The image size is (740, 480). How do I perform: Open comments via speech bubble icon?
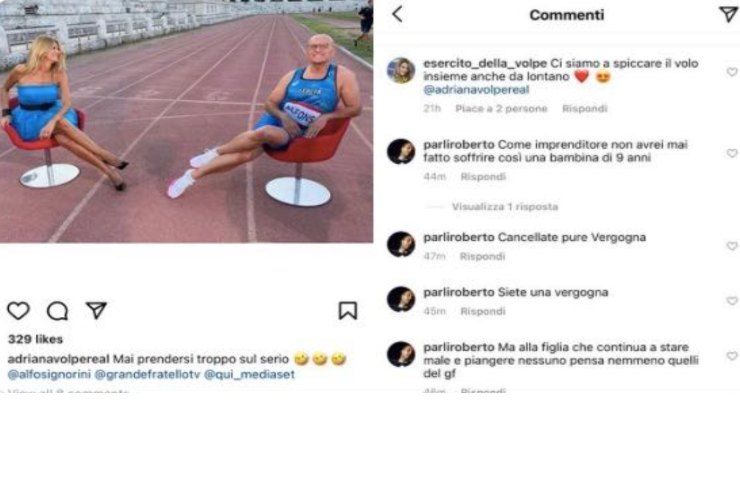[58, 311]
